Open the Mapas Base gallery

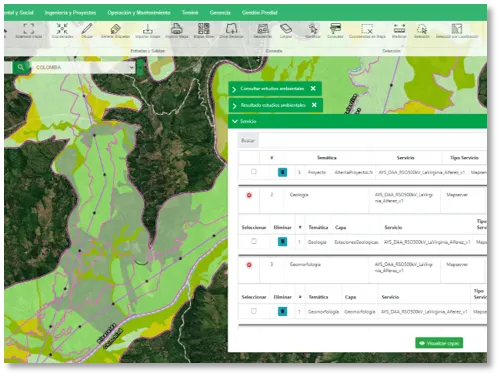204,28
